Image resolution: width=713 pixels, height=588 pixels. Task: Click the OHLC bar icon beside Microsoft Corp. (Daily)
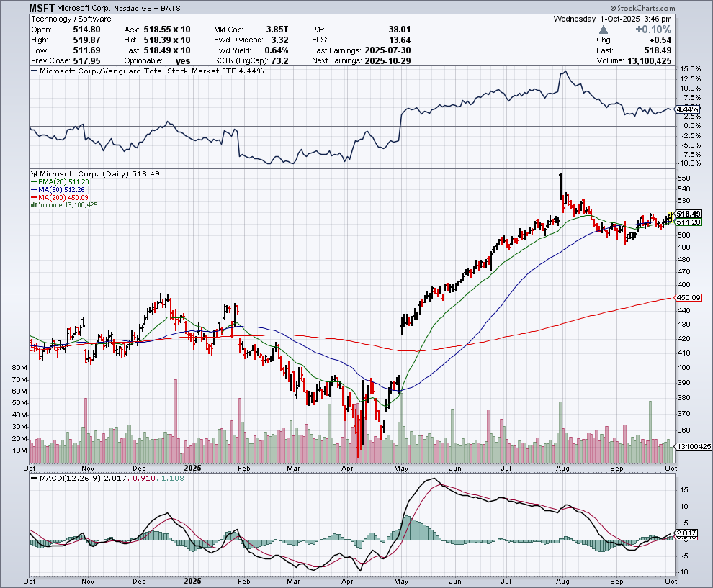[34, 174]
